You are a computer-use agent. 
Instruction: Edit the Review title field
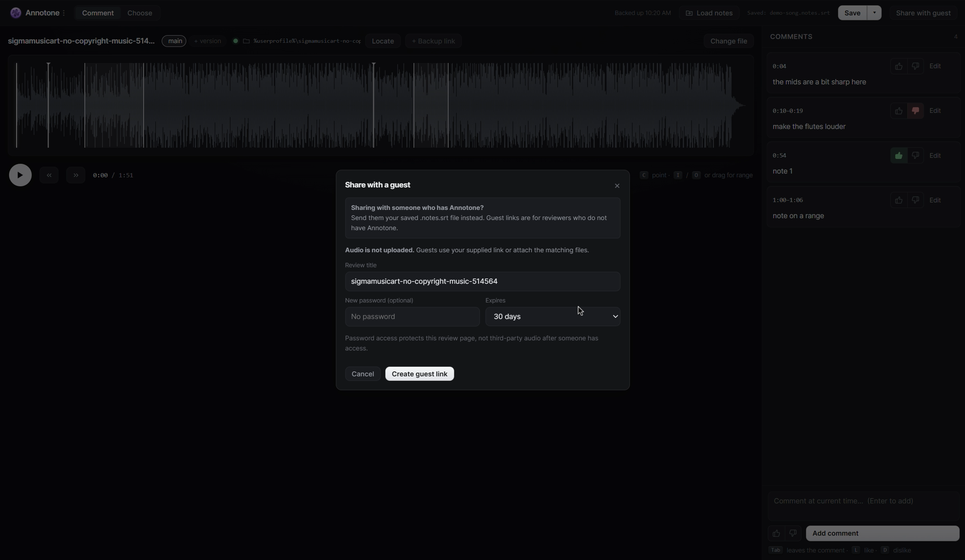pyautogui.click(x=482, y=281)
